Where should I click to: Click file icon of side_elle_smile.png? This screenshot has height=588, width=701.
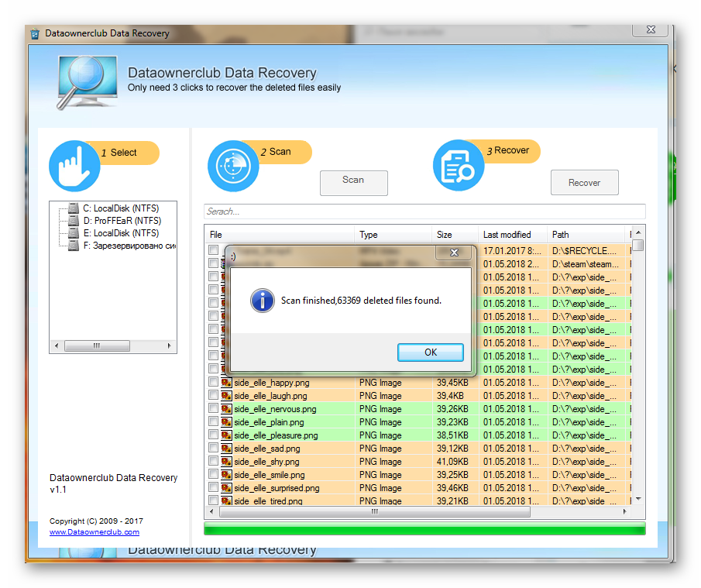coord(226,475)
